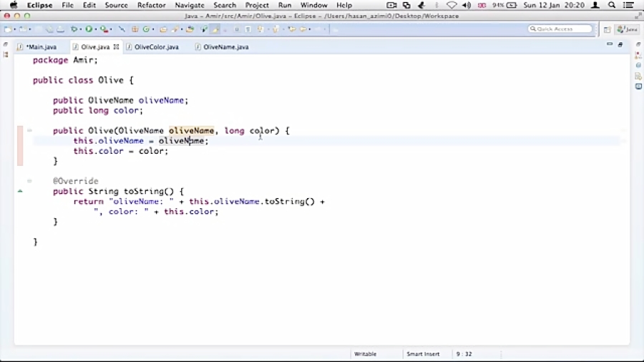Click the Run button in the toolbar
Screen dimensions: 644x362
tap(89, 29)
